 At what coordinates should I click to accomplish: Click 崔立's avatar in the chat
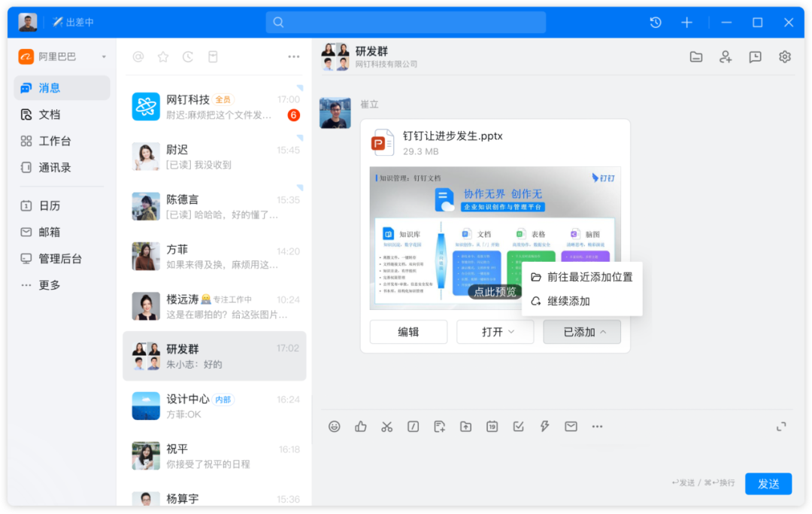(335, 112)
